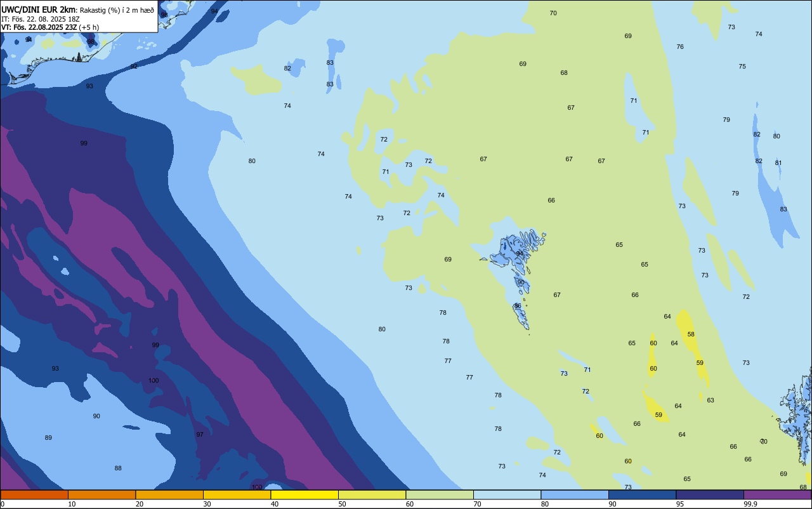Pick the bright yellow 40–50 legend swatch
The image size is (812, 509).
304,494
